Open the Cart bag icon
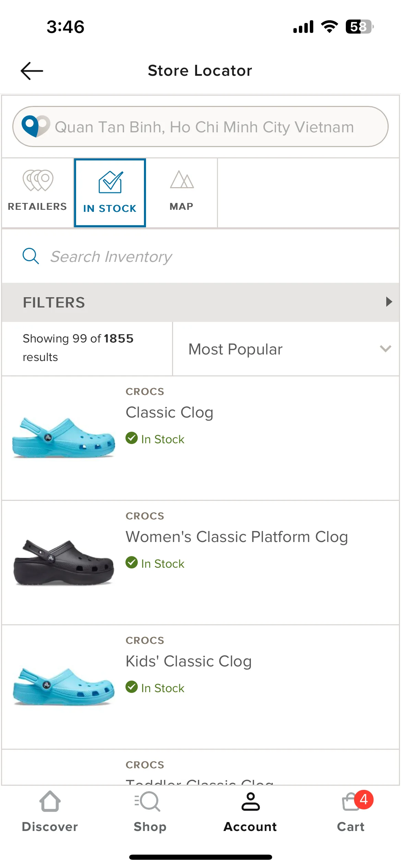The image size is (401, 868). (352, 801)
